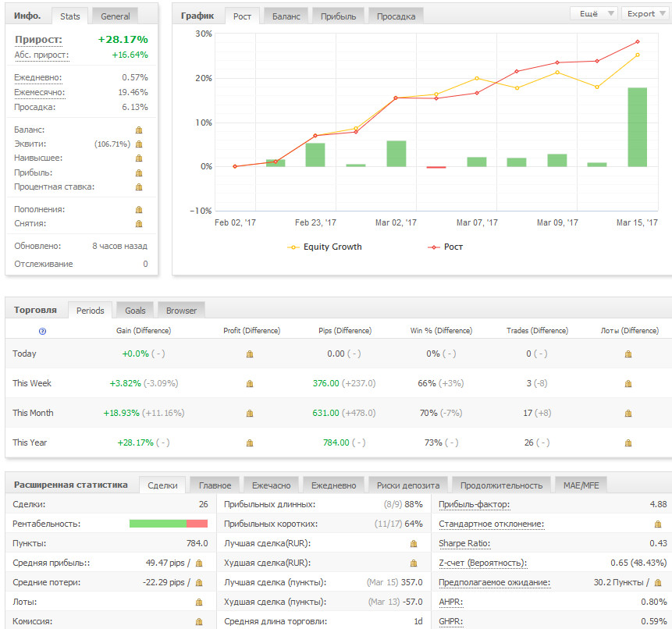Click lock icon next to Лучшая сделка(RUR)

coord(414,543)
